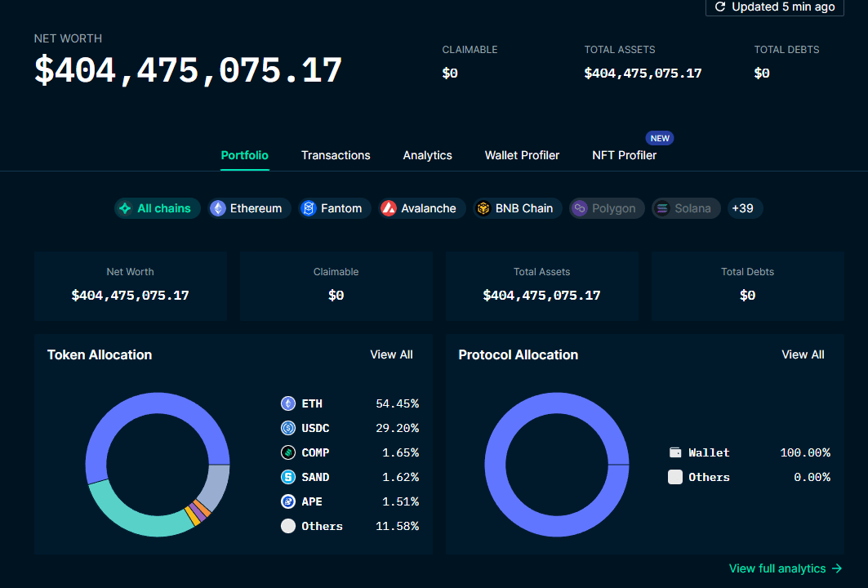Viewport: 868px width, 588px height.
Task: Click the Protocol Allocation heading
Action: tap(519, 355)
